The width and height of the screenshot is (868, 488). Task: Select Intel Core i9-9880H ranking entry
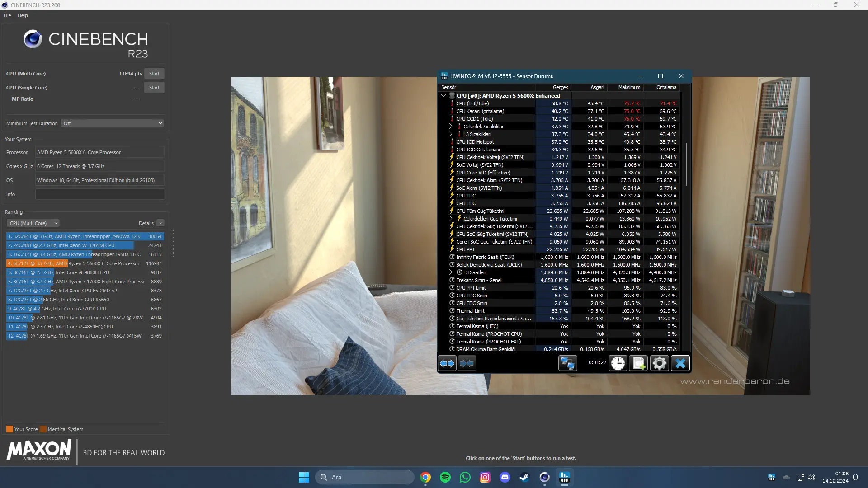[x=85, y=272]
